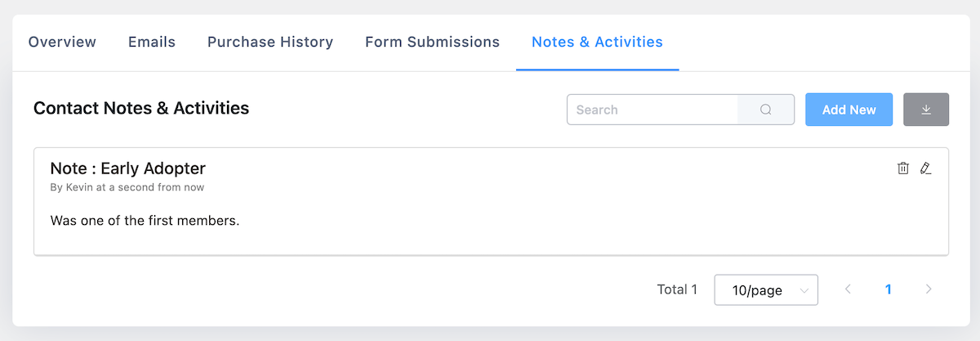
Task: Select the Form Submissions tab
Action: coord(432,42)
